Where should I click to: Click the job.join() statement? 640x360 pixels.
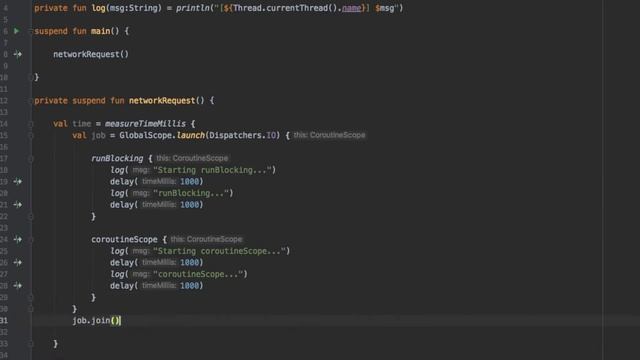[96, 320]
